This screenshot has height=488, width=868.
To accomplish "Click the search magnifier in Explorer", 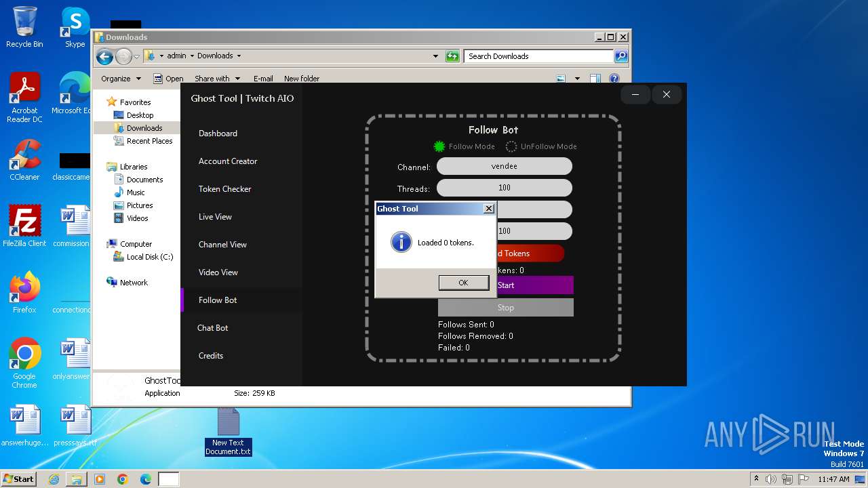I will 620,56.
